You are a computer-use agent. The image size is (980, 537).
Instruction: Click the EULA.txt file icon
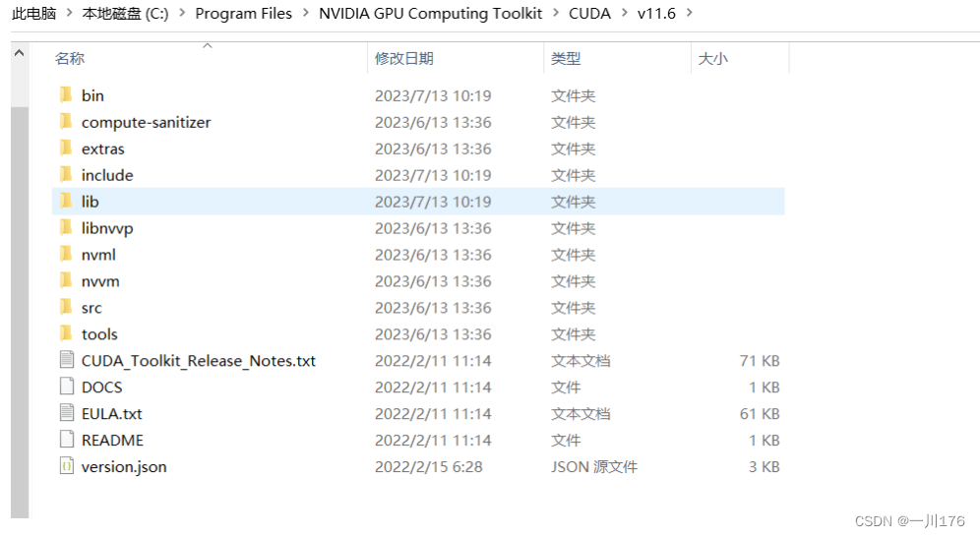click(x=67, y=413)
